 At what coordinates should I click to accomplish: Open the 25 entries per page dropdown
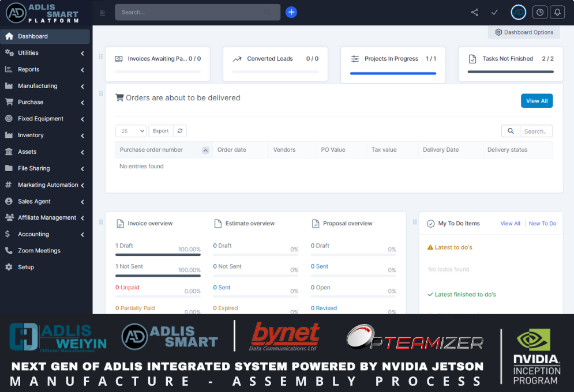tap(130, 131)
